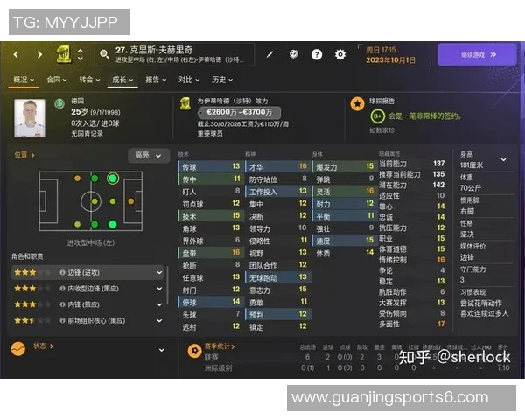Image resolution: width=525 pixels, height=420 pixels.
Task: Click the info icon beside 边锋 (进攻)
Action: pyautogui.click(x=62, y=273)
